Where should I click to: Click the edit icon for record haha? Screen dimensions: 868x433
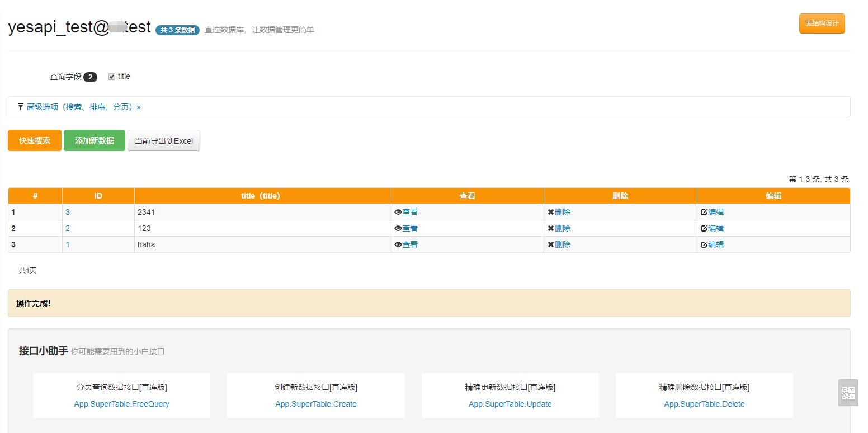704,244
